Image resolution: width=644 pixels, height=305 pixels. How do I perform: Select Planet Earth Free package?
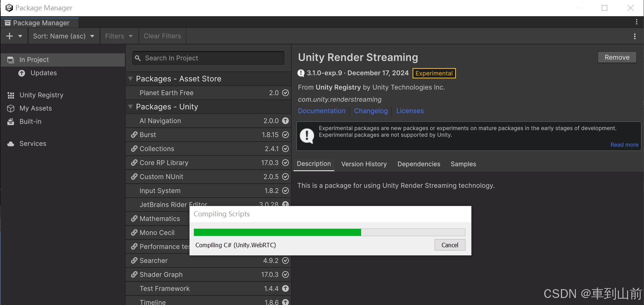coord(208,93)
